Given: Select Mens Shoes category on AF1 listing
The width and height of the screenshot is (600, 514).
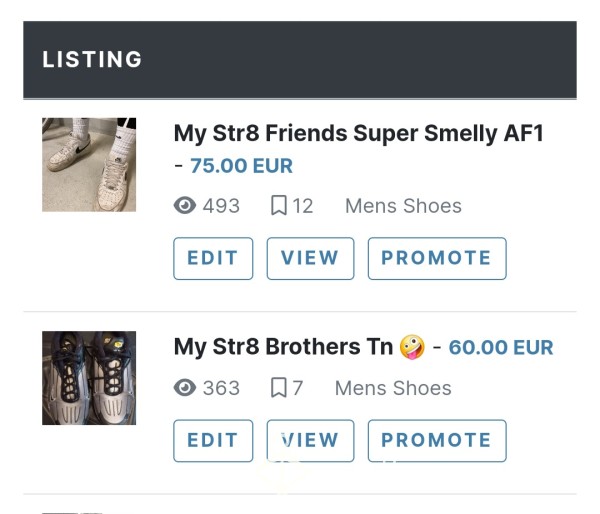Looking at the screenshot, I should [x=403, y=206].
